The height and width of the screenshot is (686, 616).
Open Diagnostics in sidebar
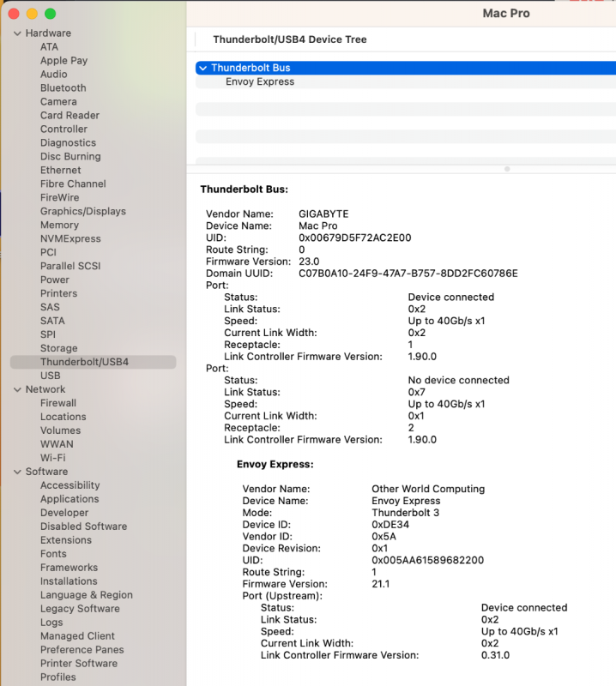[68, 142]
